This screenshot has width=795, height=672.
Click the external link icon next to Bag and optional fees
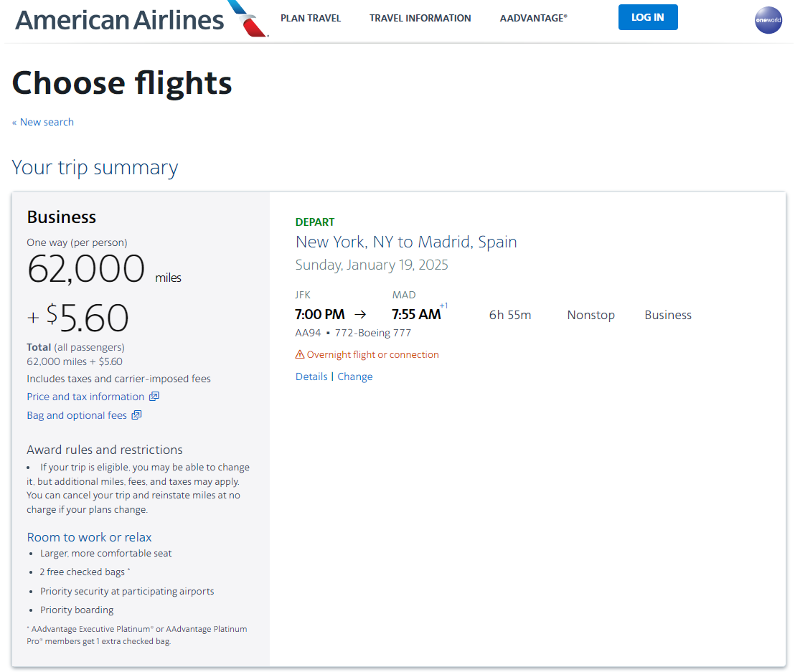tap(136, 415)
